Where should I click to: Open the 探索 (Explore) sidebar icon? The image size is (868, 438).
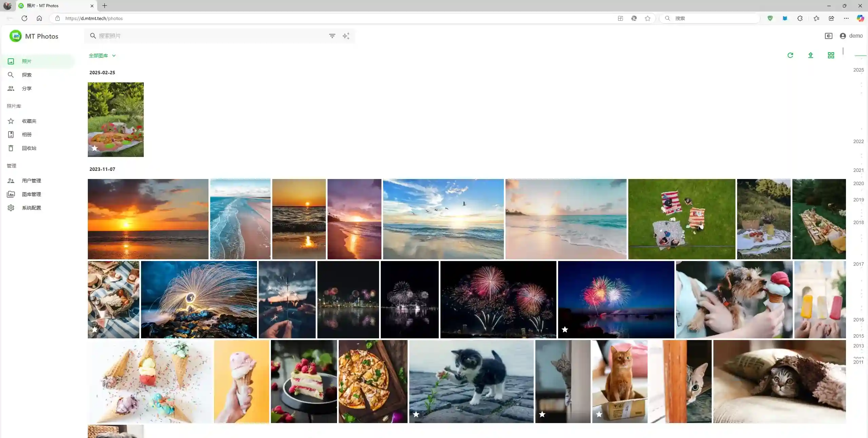click(11, 75)
